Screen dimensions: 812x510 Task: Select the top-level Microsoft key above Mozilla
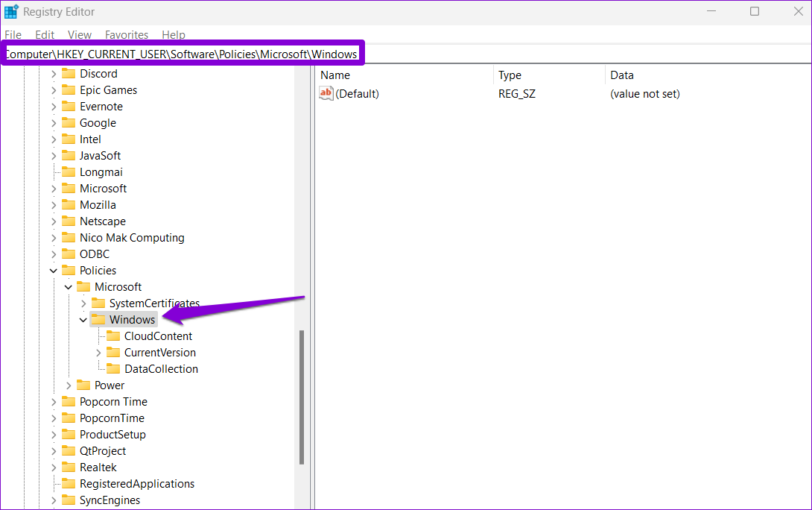pos(103,189)
